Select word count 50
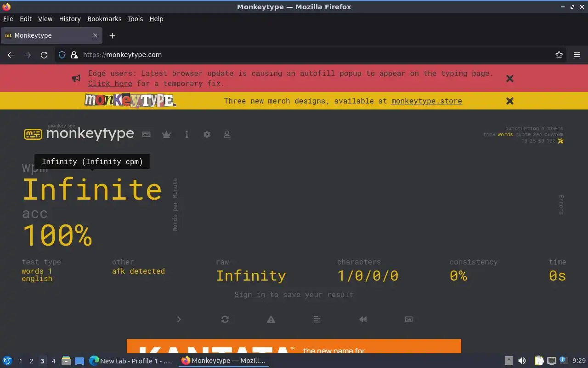 coord(541,141)
